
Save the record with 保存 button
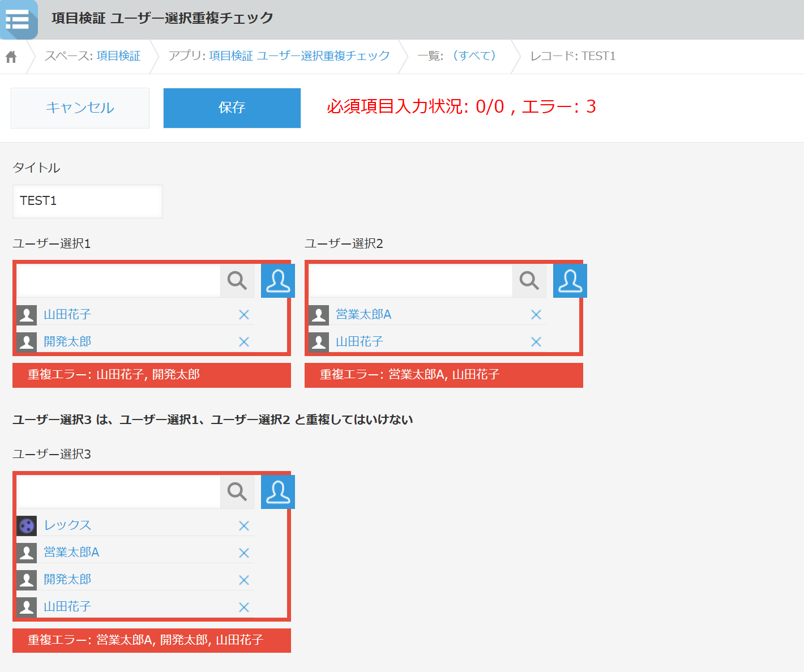click(x=232, y=108)
